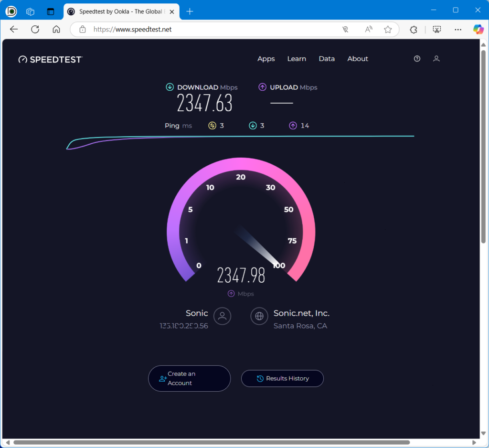Click the Mbps link under the gauge
This screenshot has height=448, width=489.
[241, 293]
